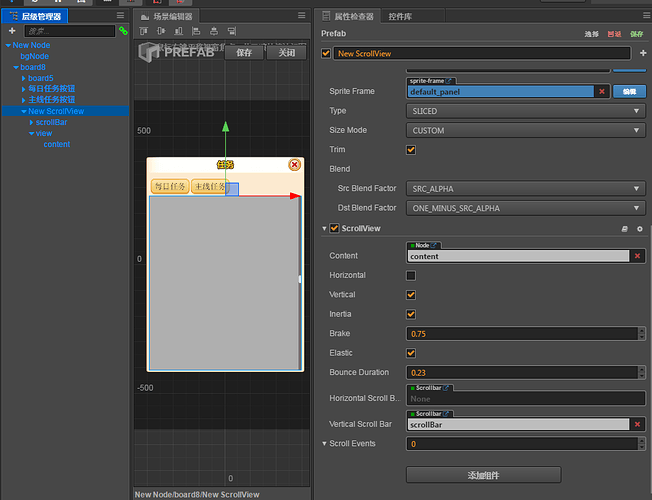652x500 pixels.
Task: Click the 添加组件 button
Action: point(483,474)
